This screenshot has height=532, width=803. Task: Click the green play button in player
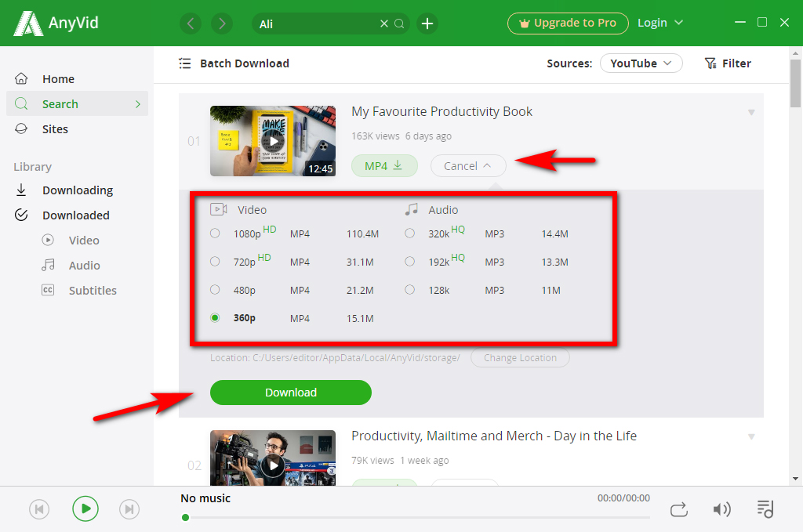click(x=85, y=509)
